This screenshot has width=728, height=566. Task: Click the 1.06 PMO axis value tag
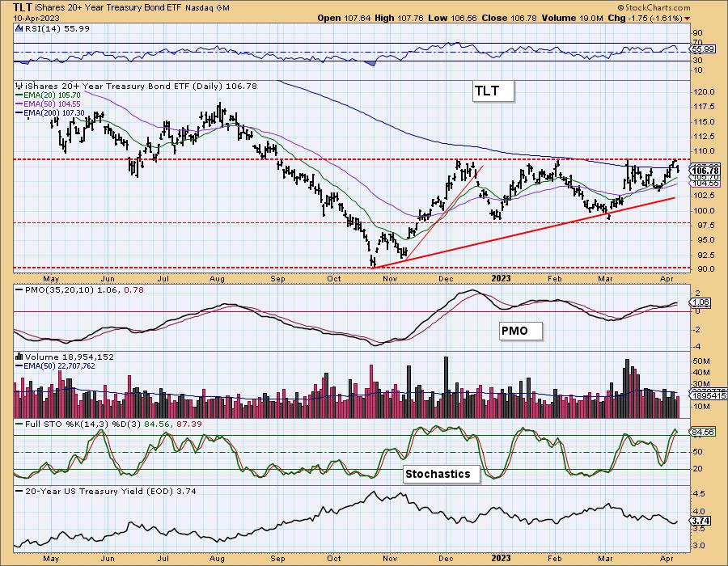pyautogui.click(x=701, y=302)
